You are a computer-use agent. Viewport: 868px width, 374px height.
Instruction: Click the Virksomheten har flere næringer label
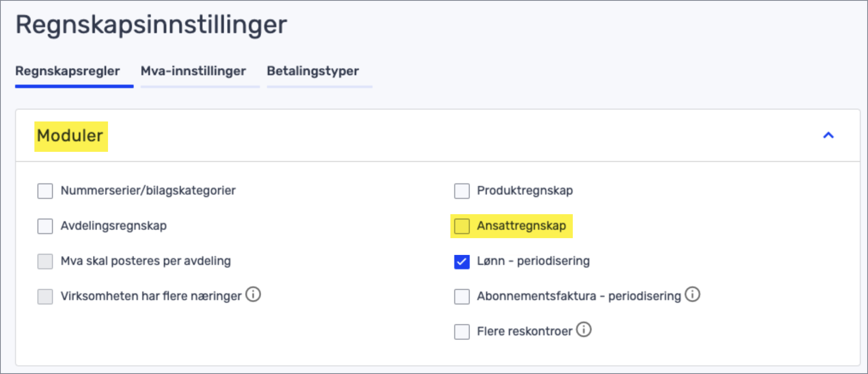[151, 296]
